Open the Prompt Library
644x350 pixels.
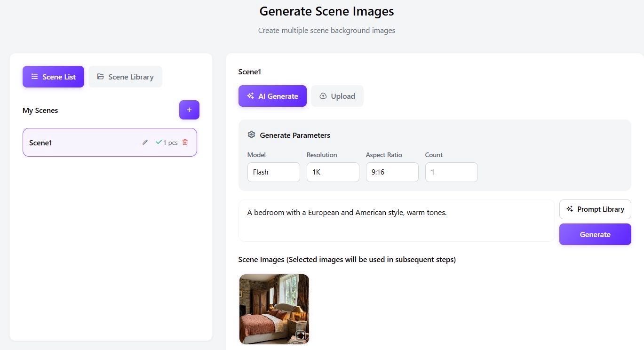595,209
